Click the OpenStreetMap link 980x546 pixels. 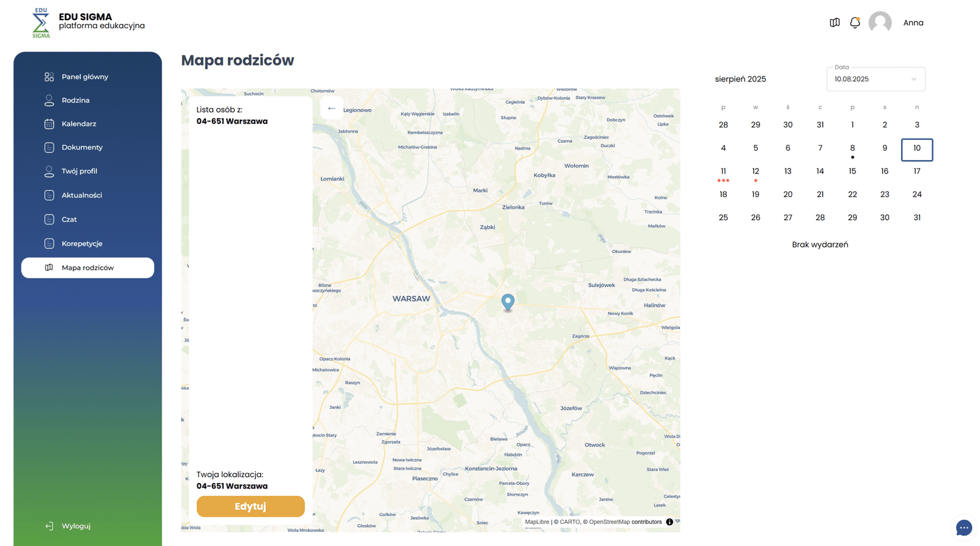click(x=609, y=522)
